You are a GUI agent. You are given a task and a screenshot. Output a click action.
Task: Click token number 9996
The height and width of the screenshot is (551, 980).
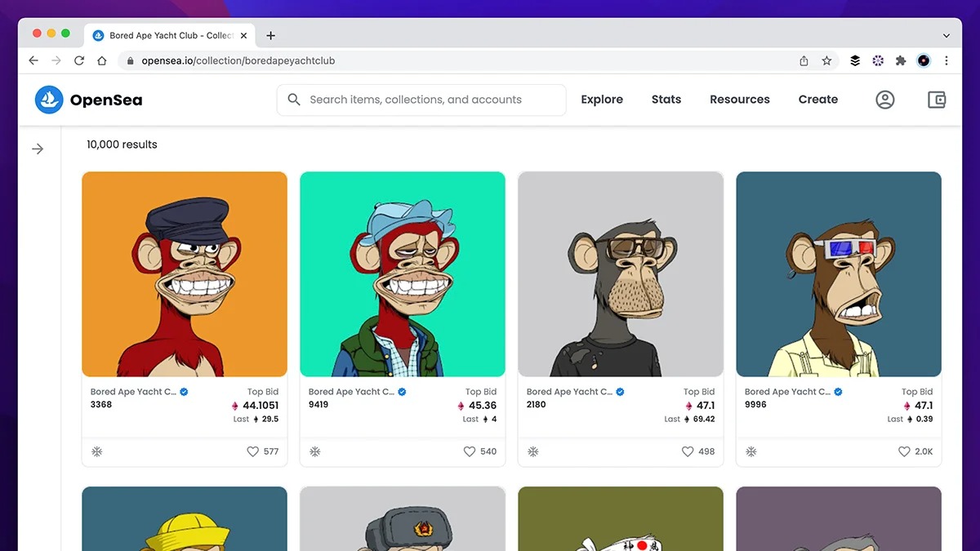click(x=755, y=404)
